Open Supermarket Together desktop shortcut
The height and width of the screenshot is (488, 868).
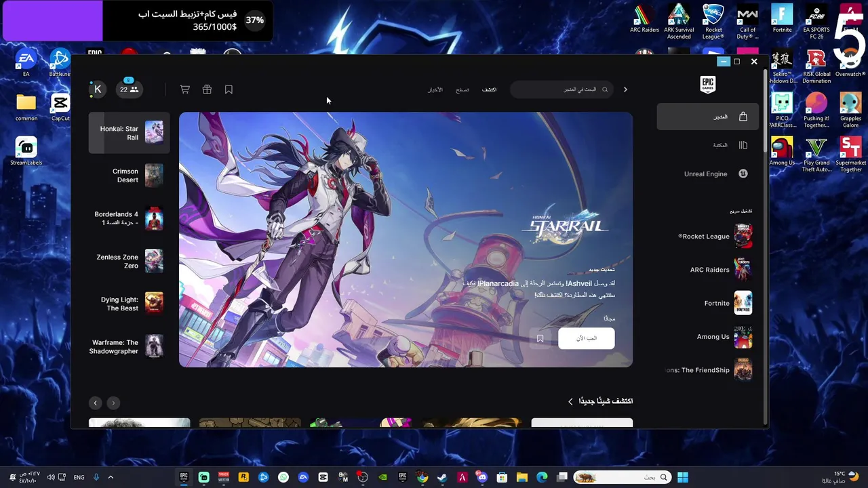coord(850,155)
